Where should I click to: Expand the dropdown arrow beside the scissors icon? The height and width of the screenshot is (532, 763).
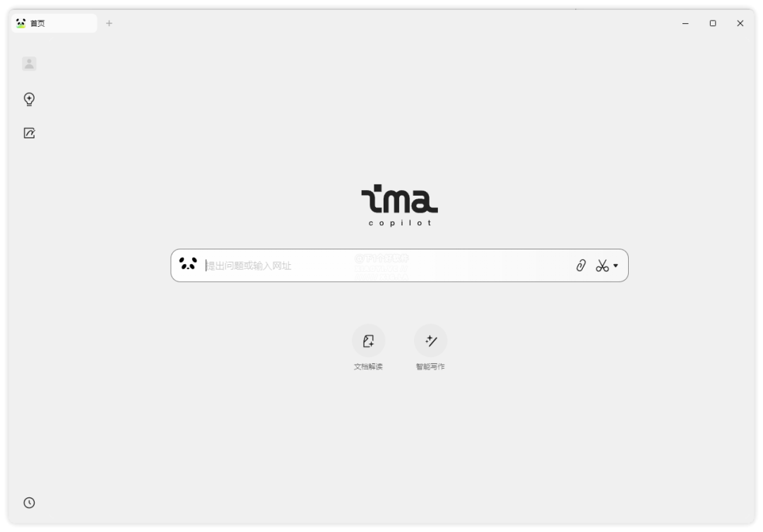pyautogui.click(x=615, y=266)
